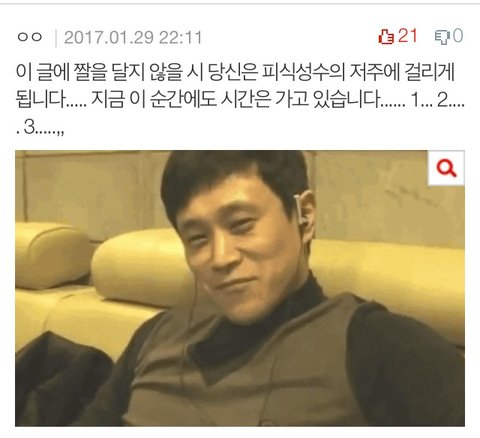The height and width of the screenshot is (438, 480).
Task: Click the separator bar before the date
Action: tap(56, 38)
